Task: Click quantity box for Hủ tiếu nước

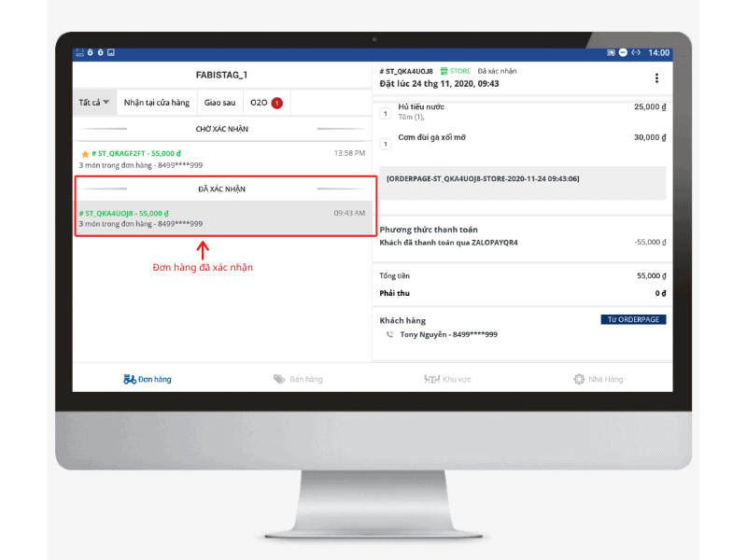Action: [x=385, y=113]
